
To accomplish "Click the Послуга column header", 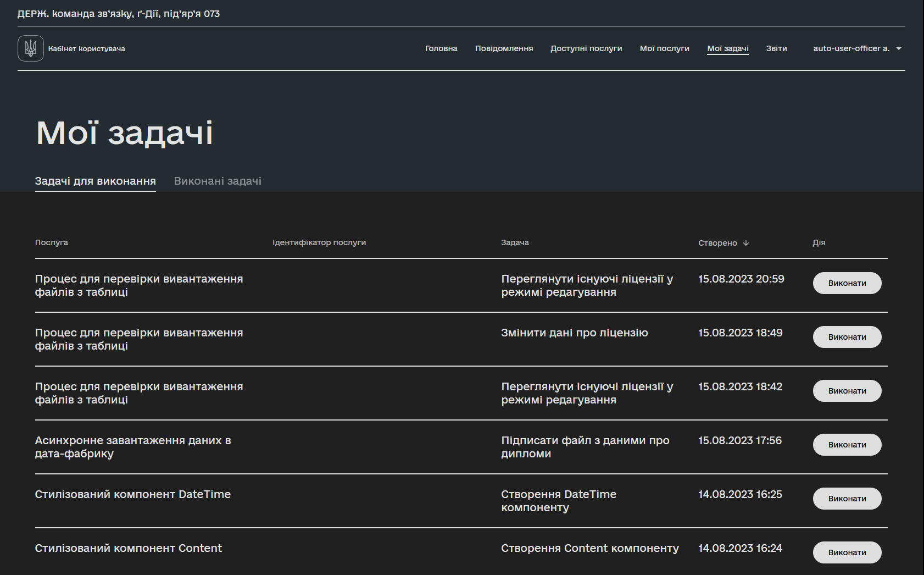I will (52, 242).
